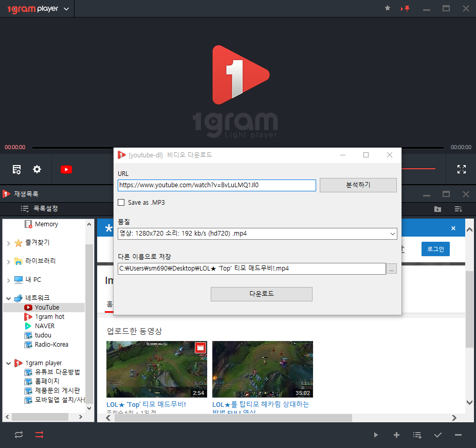Click the save-as file path field
476x448 pixels.
252,268
